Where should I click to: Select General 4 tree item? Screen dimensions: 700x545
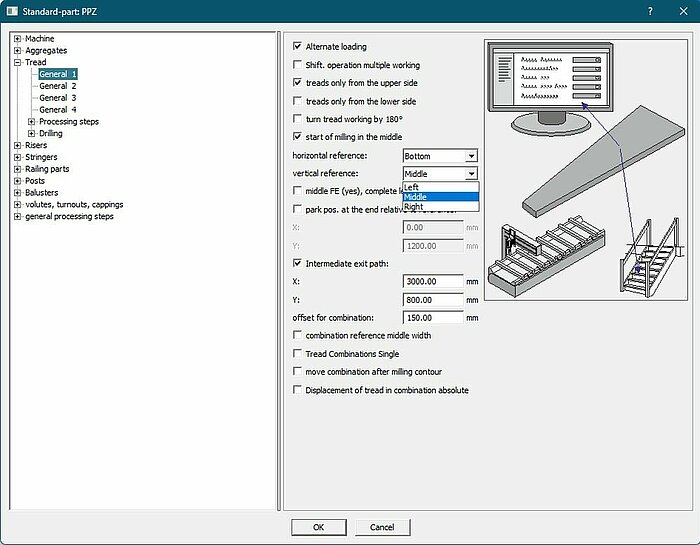click(x=58, y=109)
